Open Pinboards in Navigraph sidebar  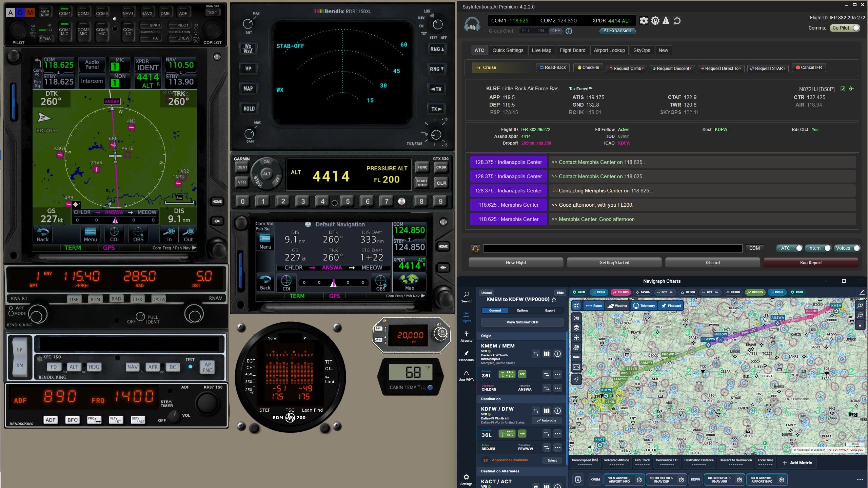[466, 356]
